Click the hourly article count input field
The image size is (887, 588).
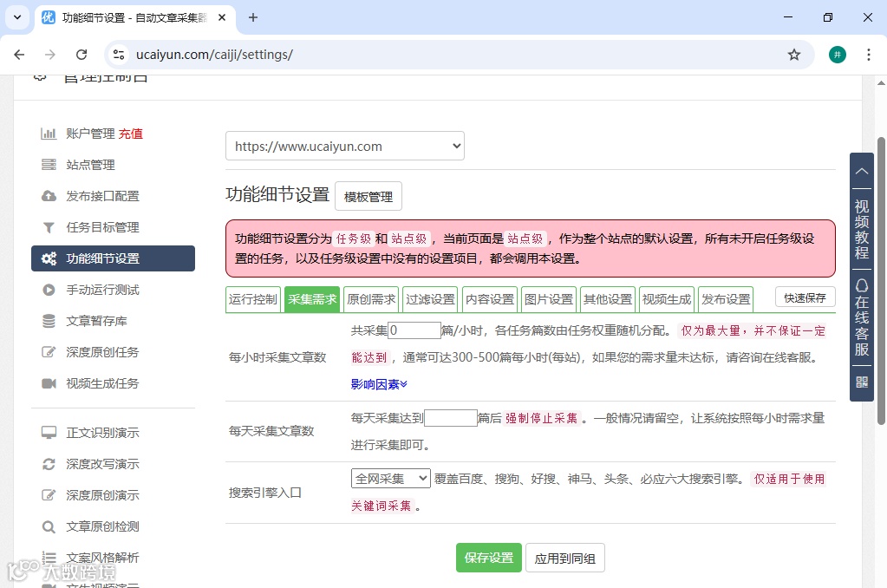[414, 330]
